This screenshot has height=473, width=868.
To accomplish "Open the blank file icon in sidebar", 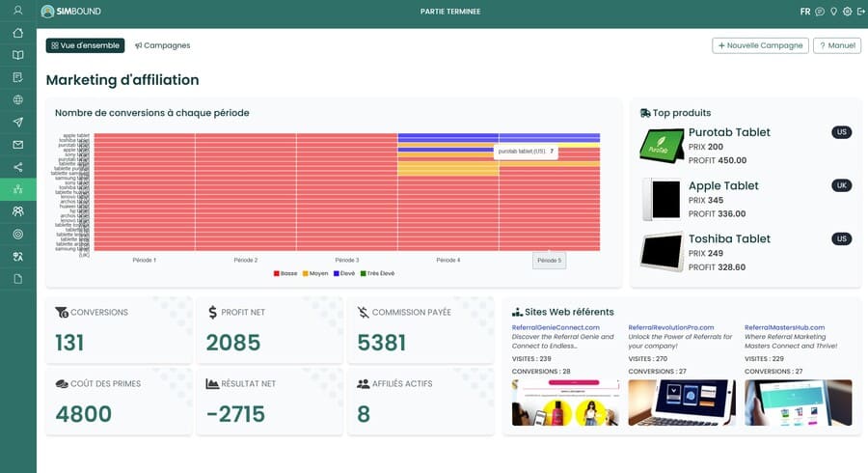I will pyautogui.click(x=17, y=279).
